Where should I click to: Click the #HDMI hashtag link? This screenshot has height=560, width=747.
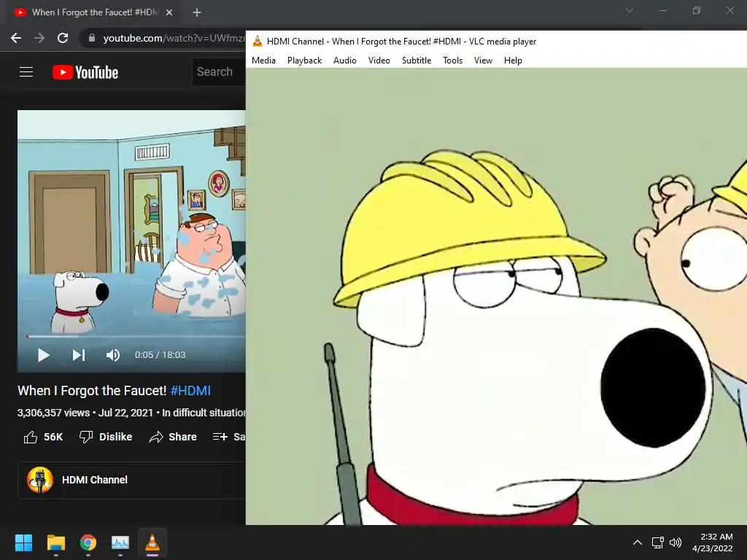(190, 391)
